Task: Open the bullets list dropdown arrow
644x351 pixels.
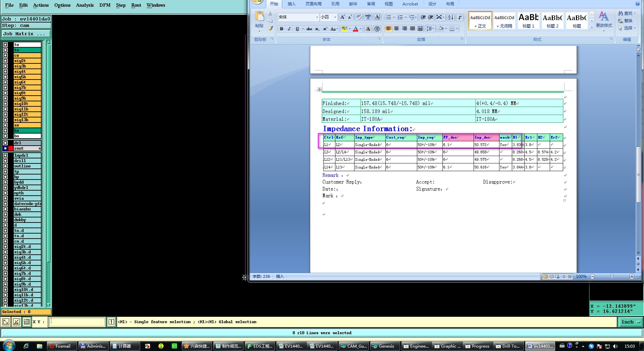Action: tap(393, 17)
